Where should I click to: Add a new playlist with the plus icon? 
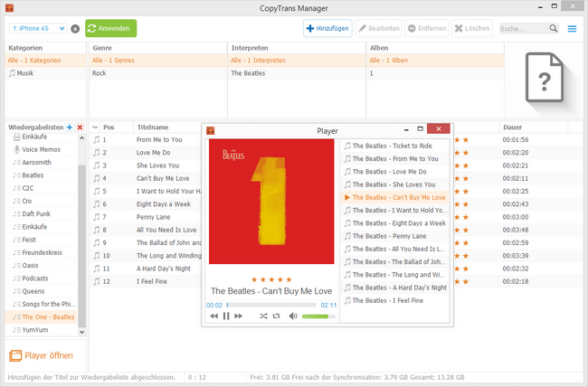pyautogui.click(x=70, y=127)
